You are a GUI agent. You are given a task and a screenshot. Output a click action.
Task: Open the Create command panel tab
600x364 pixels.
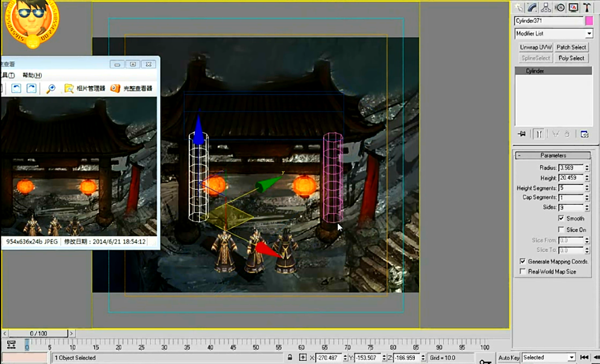519,8
